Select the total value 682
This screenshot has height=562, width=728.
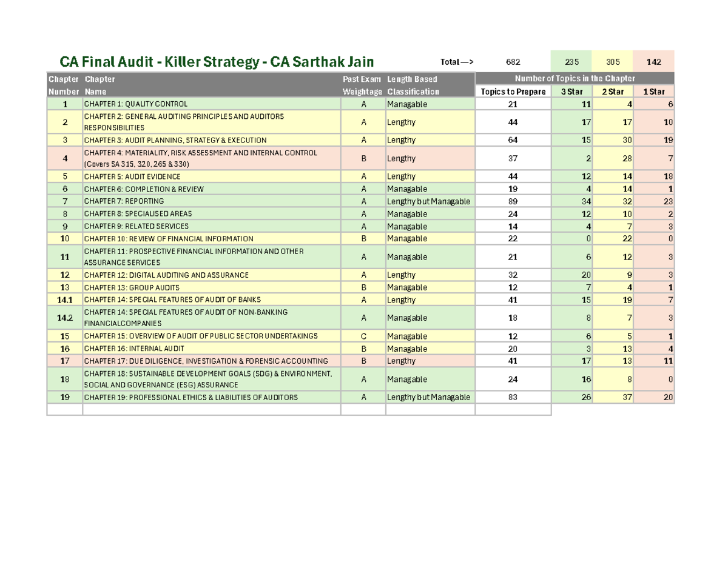coord(513,62)
